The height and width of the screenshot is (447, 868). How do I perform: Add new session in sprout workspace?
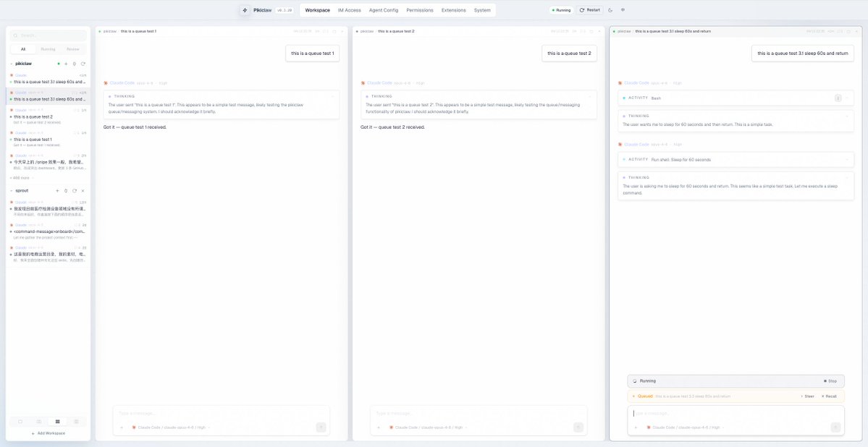click(x=57, y=190)
